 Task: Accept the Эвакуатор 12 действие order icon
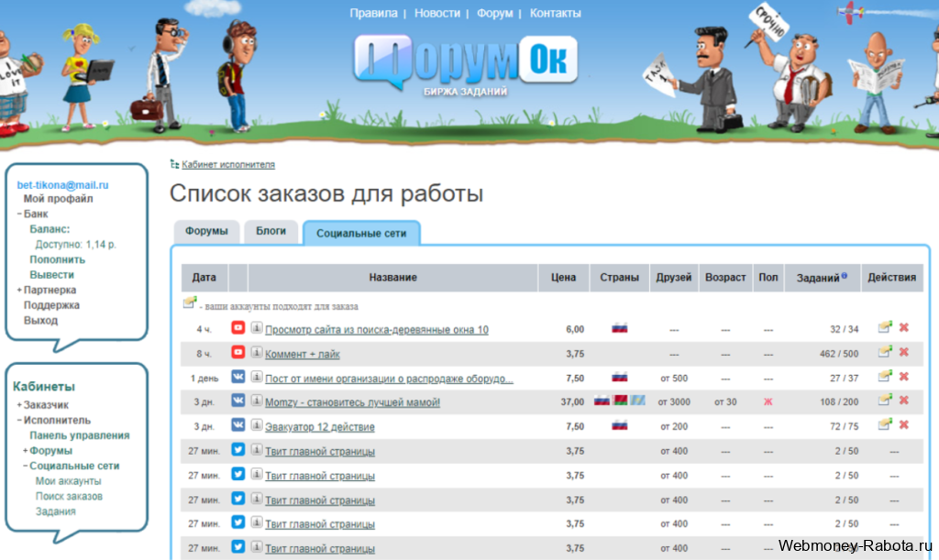(885, 424)
